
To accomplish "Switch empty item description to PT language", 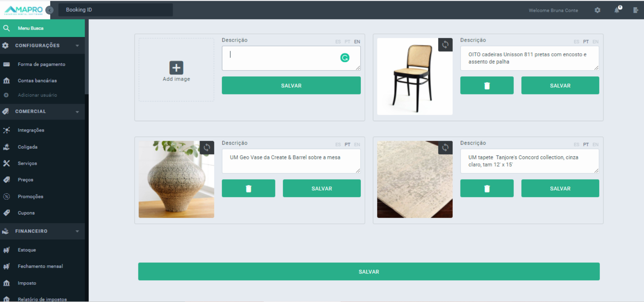I will pyautogui.click(x=347, y=42).
